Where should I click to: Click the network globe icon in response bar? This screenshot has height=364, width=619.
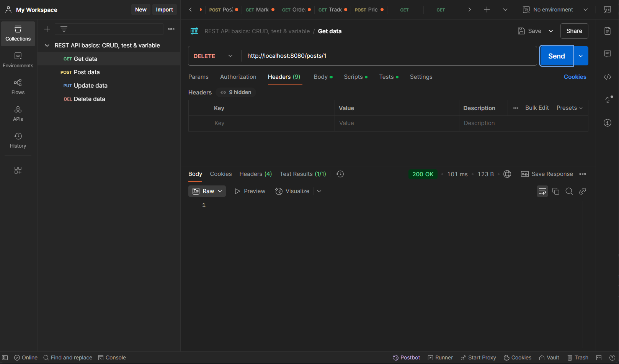(507, 174)
